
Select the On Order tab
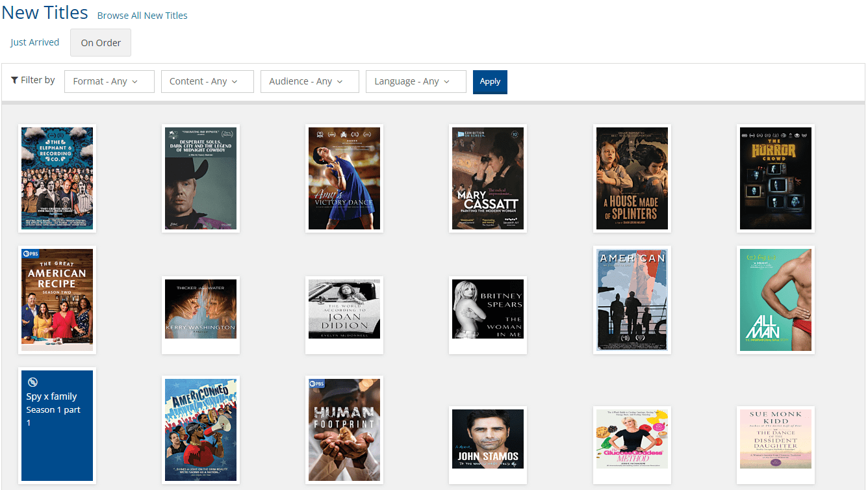[101, 42]
